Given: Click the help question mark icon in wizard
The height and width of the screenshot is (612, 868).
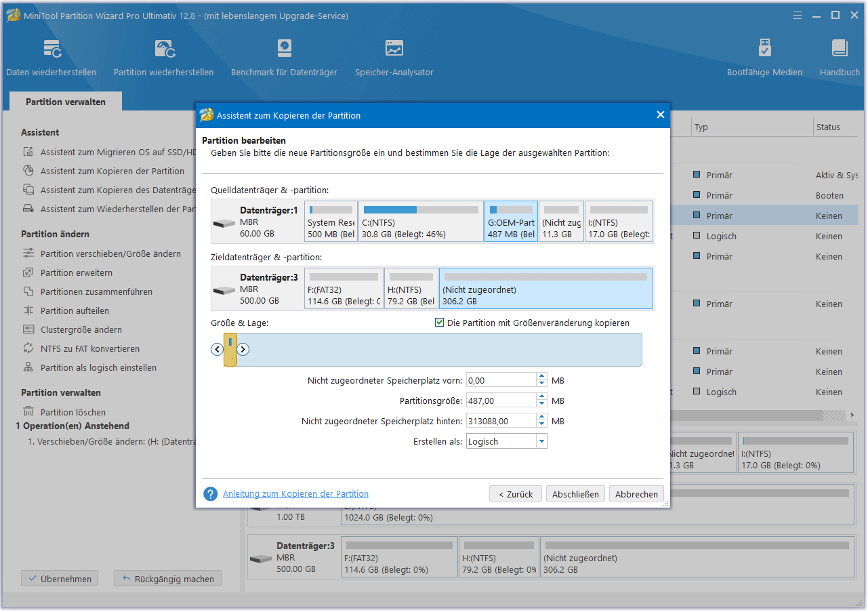Looking at the screenshot, I should point(210,494).
